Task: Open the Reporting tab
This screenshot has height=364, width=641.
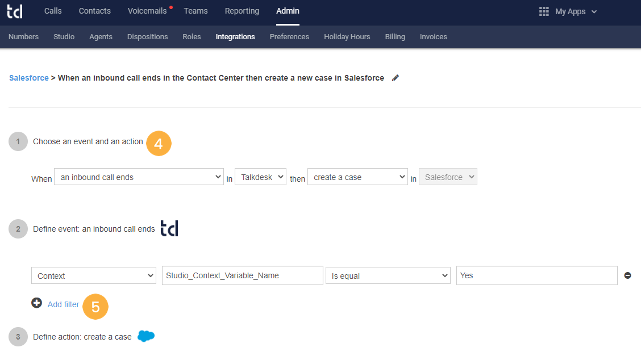Action: coord(242,11)
